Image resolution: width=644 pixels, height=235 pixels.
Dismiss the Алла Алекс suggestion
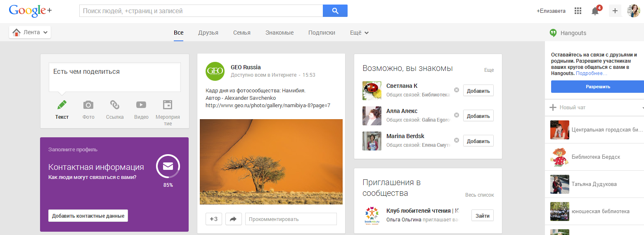pyautogui.click(x=456, y=115)
